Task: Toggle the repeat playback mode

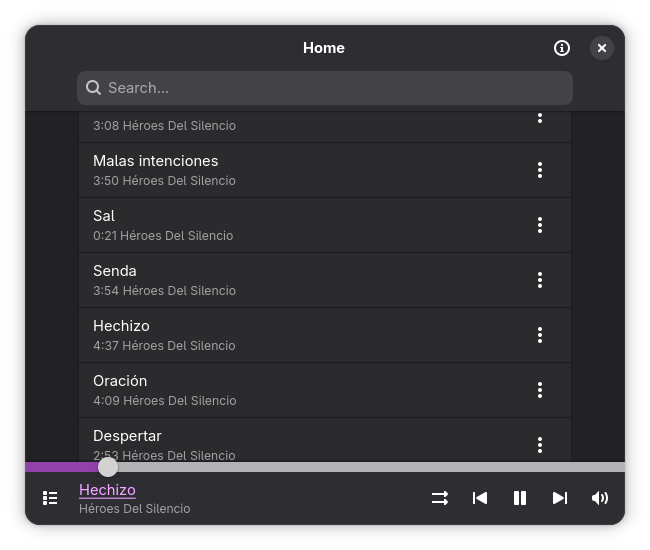Action: pyautogui.click(x=440, y=498)
